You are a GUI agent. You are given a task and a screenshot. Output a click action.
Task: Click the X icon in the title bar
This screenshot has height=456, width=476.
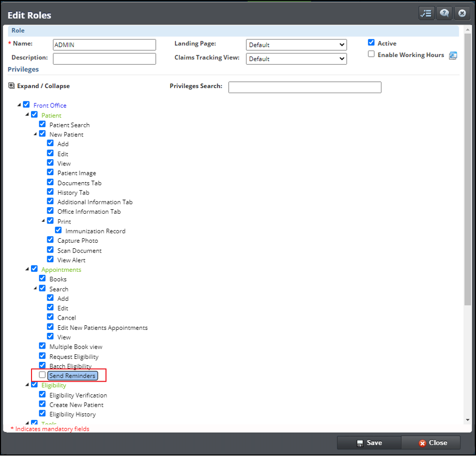tap(462, 14)
